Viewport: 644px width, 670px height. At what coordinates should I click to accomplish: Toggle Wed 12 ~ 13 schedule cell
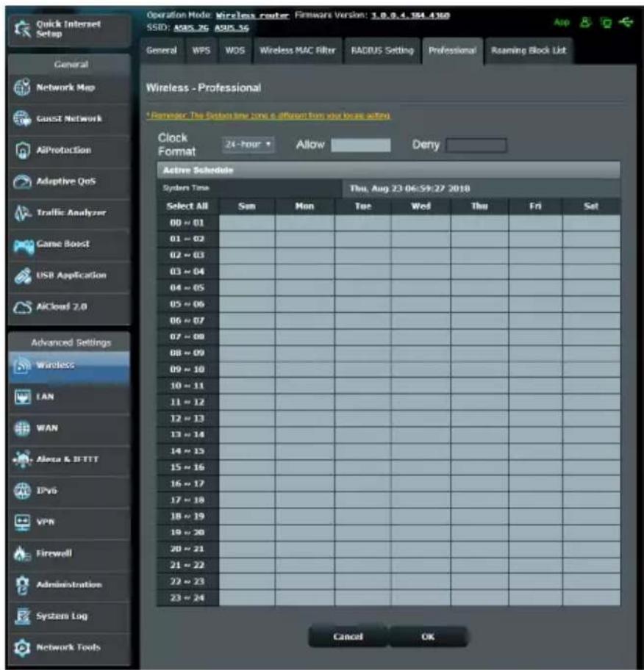click(x=421, y=418)
